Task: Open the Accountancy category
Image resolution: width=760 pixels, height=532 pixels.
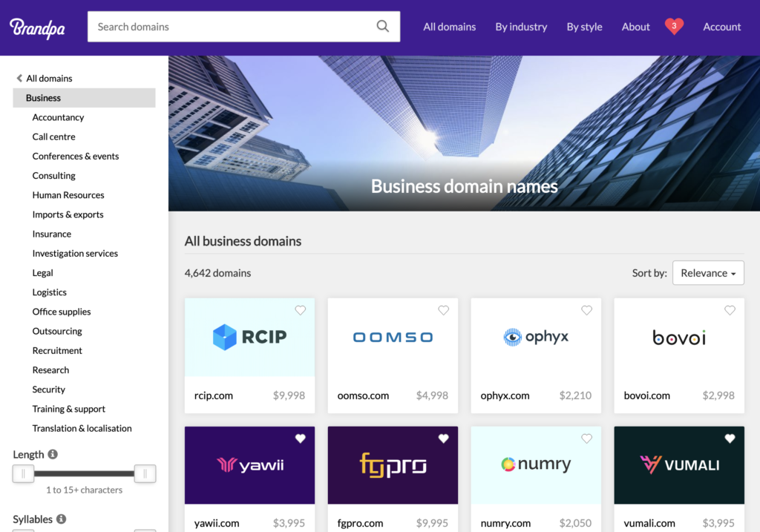Action: 58,117
